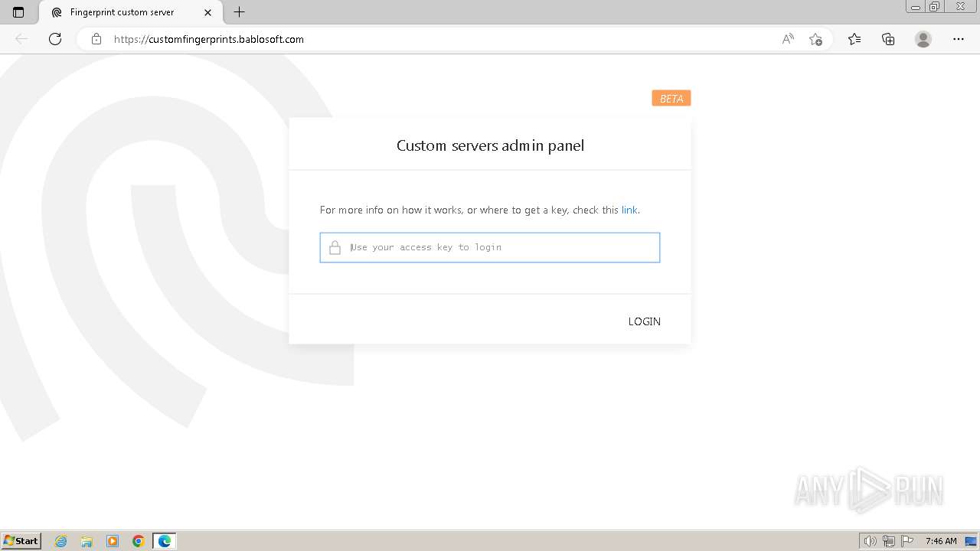Click the padlock icon in key field
Screen dimensions: 980x551
click(335, 247)
